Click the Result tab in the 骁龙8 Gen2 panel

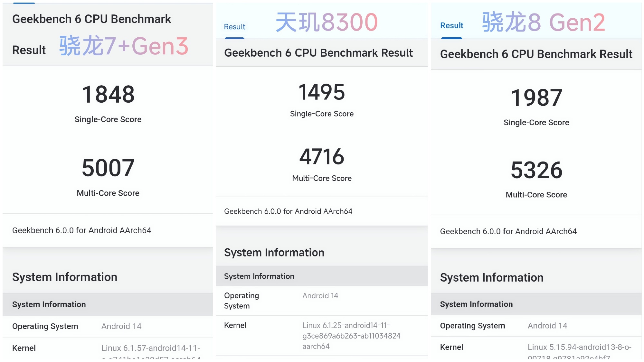point(451,25)
